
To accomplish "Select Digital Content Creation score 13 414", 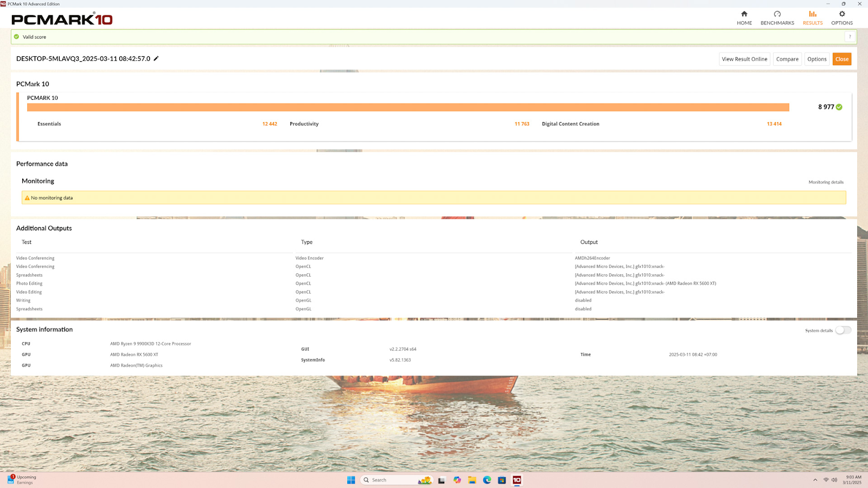I will click(x=774, y=124).
